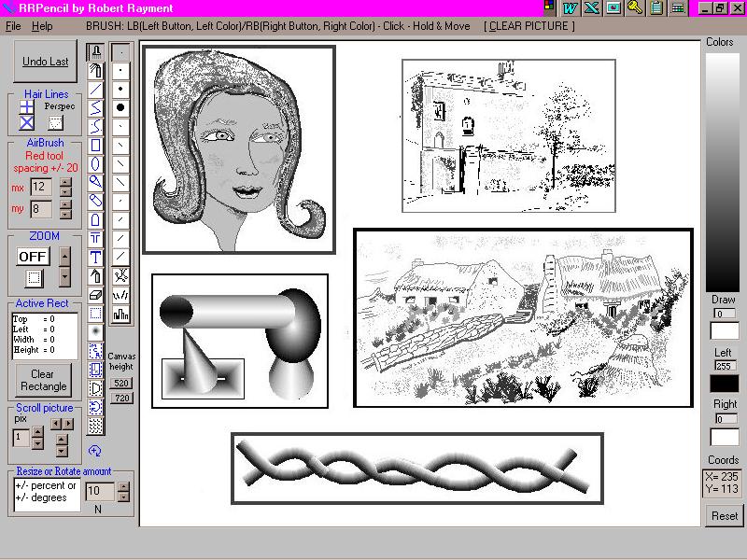The image size is (747, 560).
Task: Select the straight line drawing tool
Action: (x=95, y=90)
